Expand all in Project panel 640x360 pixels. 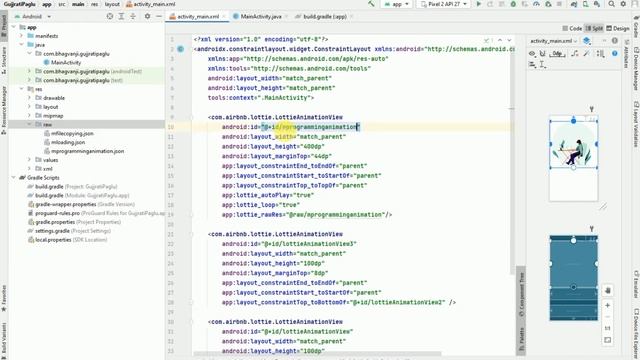(121, 16)
